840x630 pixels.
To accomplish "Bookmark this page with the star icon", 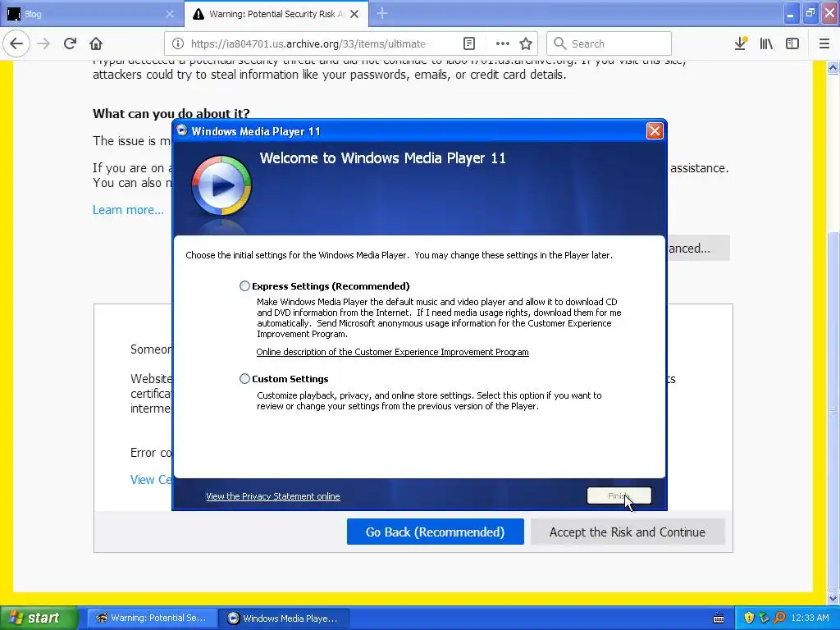I will pos(526,43).
